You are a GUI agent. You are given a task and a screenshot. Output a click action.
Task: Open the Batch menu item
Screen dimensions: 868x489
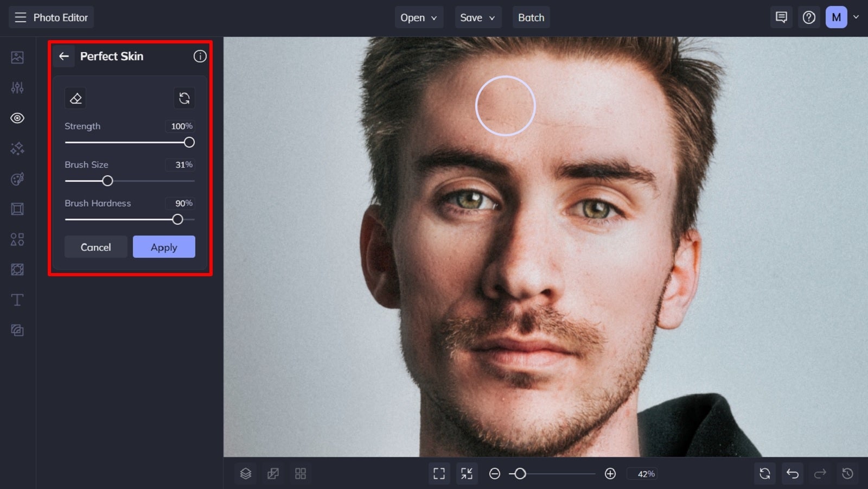(531, 17)
